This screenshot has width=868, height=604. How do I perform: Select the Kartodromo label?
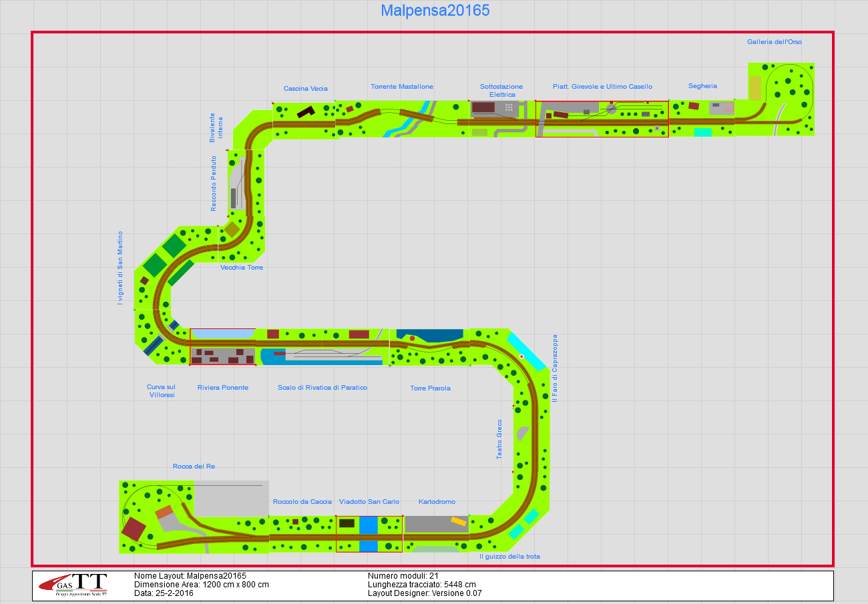[x=437, y=502]
